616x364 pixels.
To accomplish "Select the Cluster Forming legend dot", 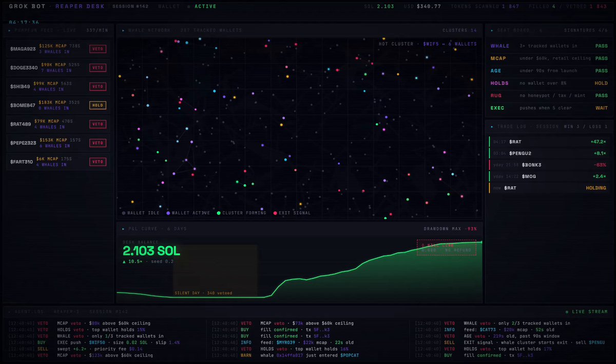I will click(218, 213).
